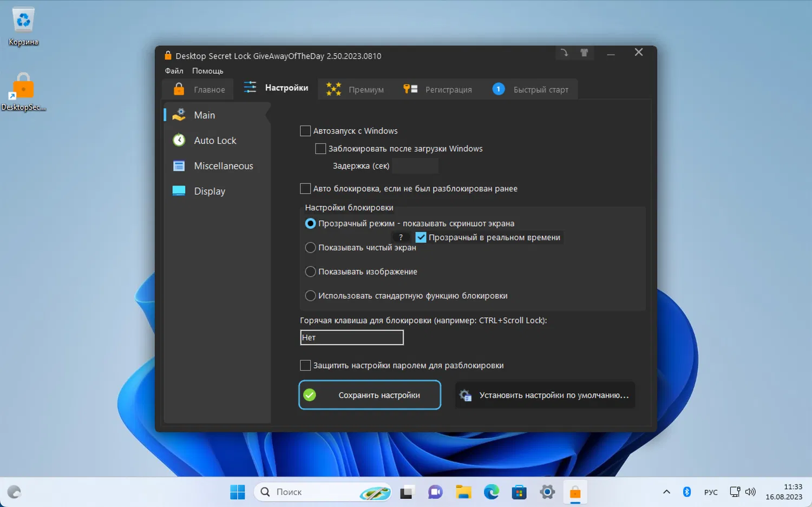Open Display settings section
812x507 pixels.
point(217,192)
